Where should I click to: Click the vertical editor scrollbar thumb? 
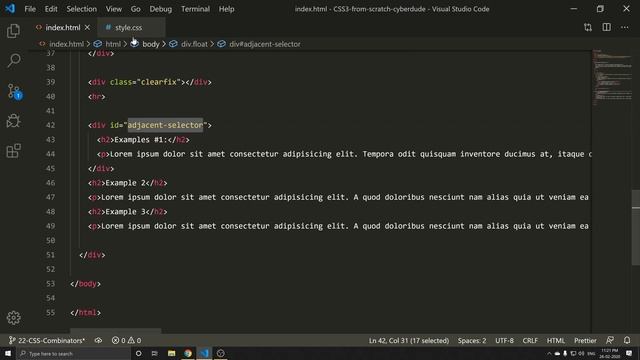pos(636,227)
